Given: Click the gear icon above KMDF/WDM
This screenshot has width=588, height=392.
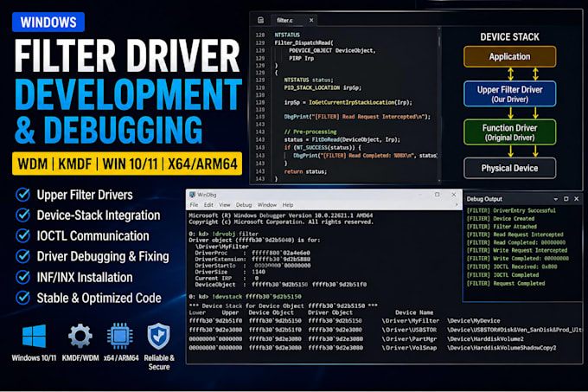Looking at the screenshot, I should pos(80,336).
